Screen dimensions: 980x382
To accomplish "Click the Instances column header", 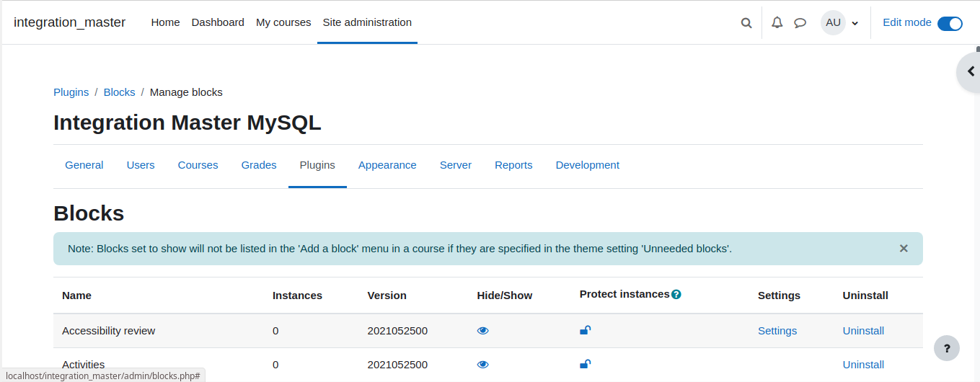I will click(x=297, y=296).
